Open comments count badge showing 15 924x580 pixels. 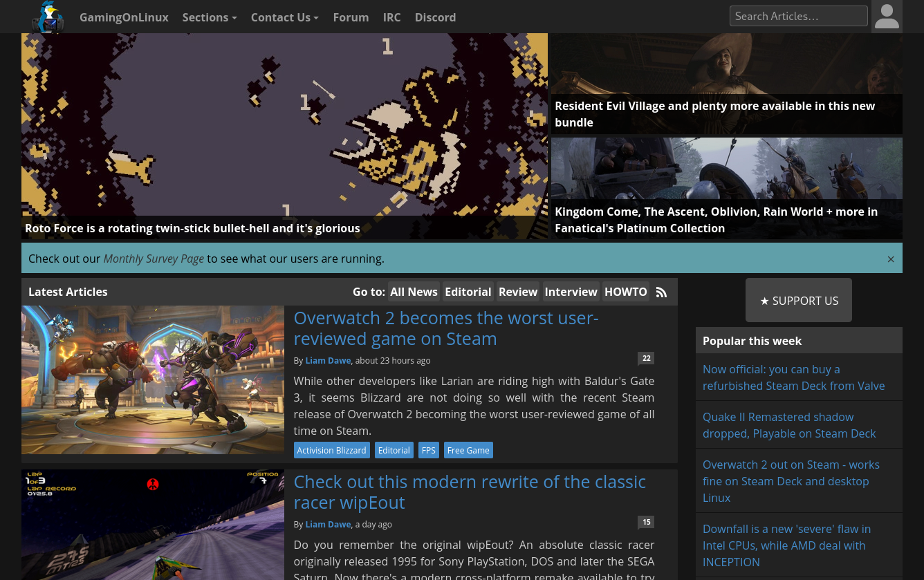click(x=646, y=522)
